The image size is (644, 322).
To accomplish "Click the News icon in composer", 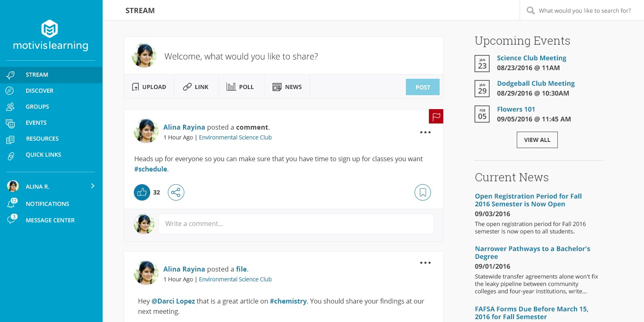I will point(277,87).
